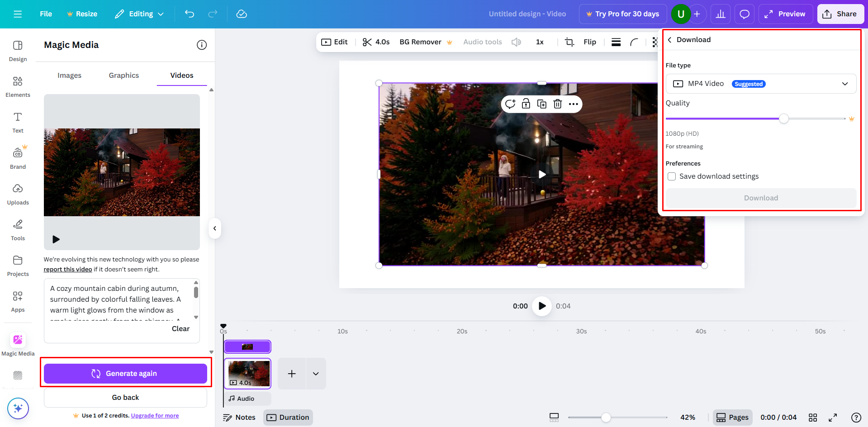Lock the selected video element
Image resolution: width=868 pixels, height=427 pixels.
coord(526,104)
